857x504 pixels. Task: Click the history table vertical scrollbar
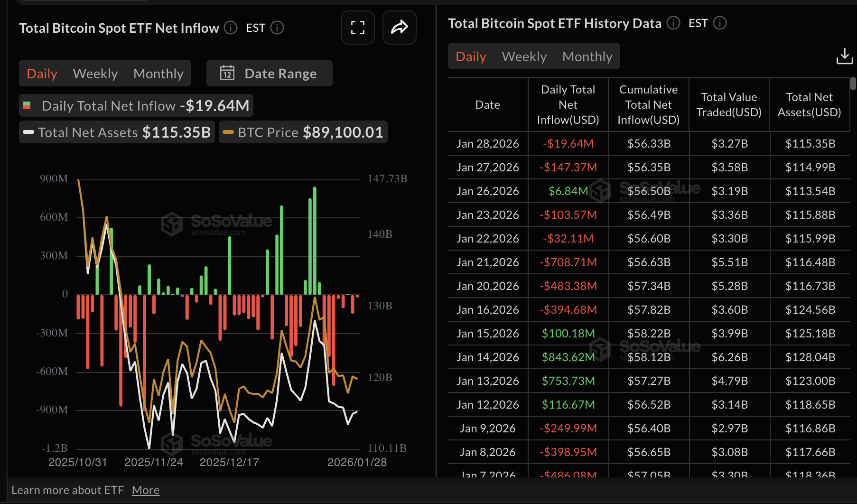[x=853, y=84]
